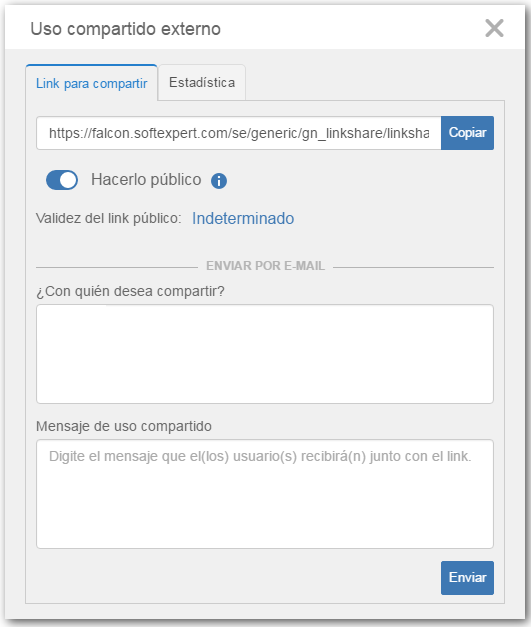Click the Validez del link público label
The height and width of the screenshot is (627, 531).
click(x=108, y=218)
